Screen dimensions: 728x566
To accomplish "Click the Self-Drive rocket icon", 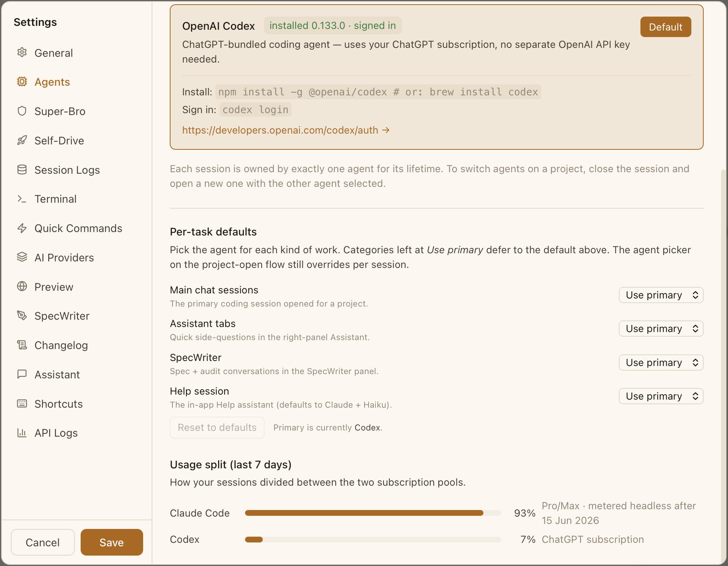I will click(22, 141).
